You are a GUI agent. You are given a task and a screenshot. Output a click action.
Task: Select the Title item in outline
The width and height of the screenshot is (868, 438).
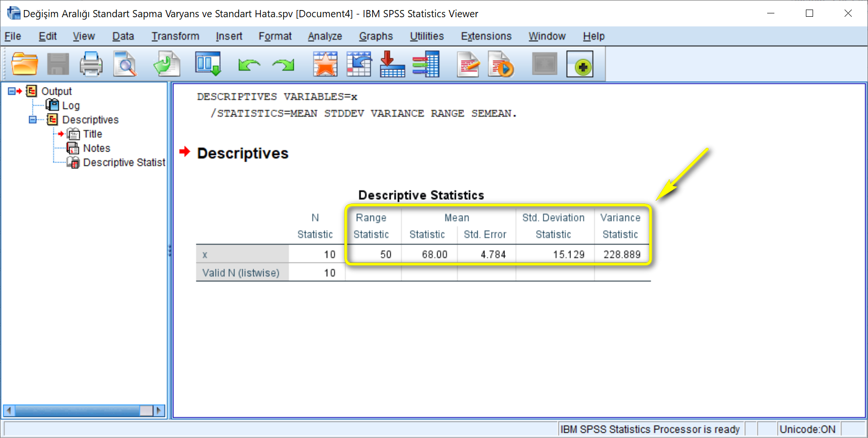click(92, 134)
